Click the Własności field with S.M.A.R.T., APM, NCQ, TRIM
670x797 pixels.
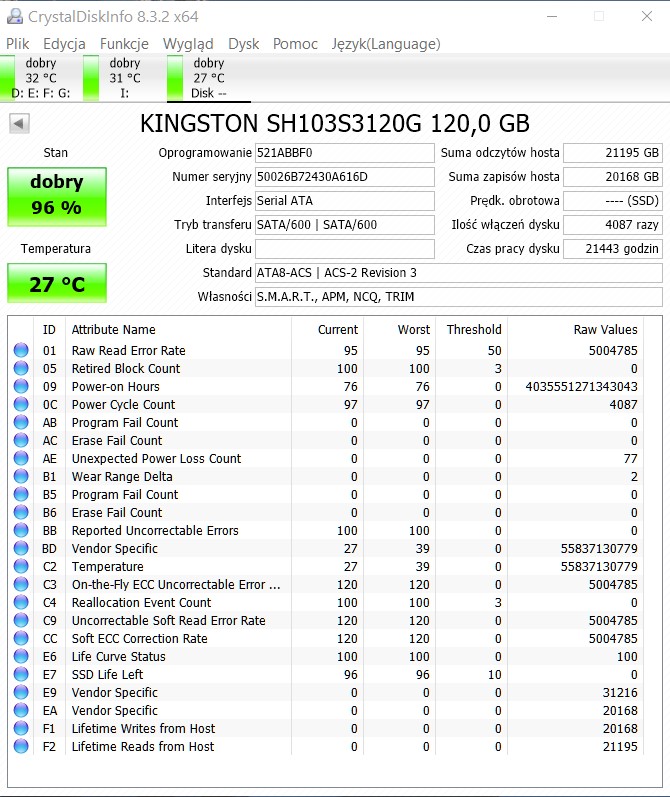tap(459, 297)
